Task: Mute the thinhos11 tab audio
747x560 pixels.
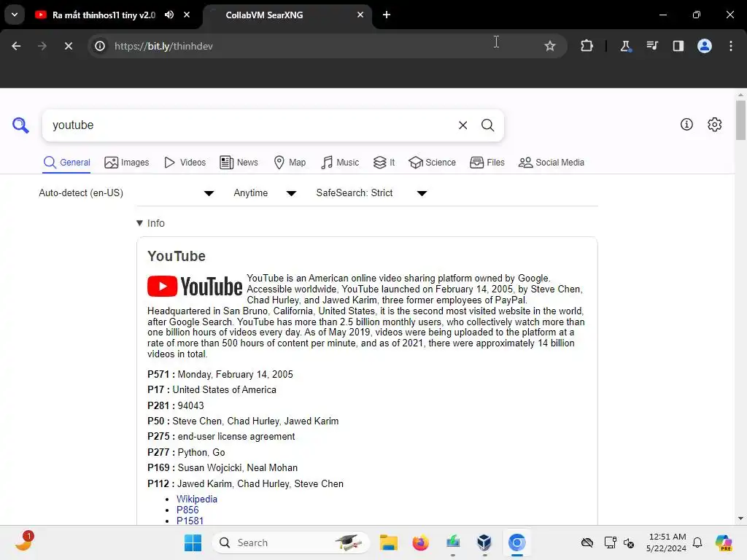Action: coord(169,15)
